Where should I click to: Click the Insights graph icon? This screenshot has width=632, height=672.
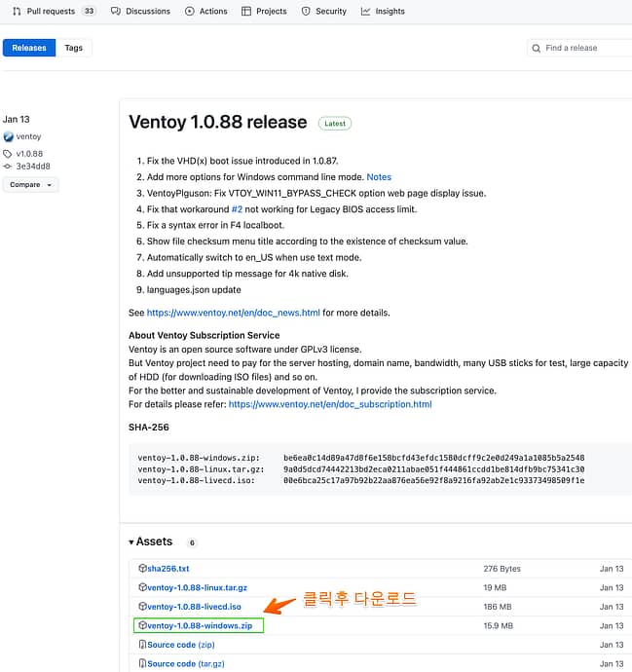365,11
